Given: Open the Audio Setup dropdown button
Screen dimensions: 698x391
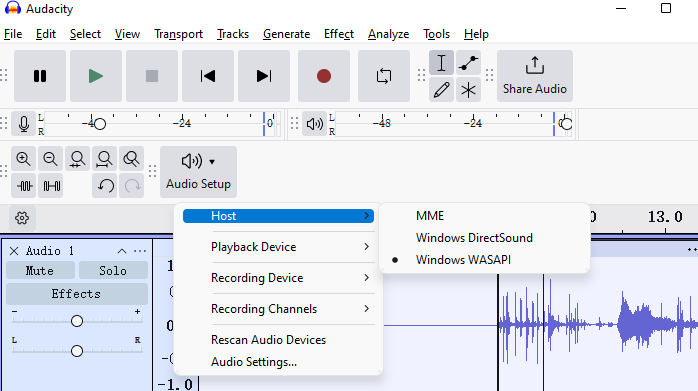Looking at the screenshot, I should 199,172.
